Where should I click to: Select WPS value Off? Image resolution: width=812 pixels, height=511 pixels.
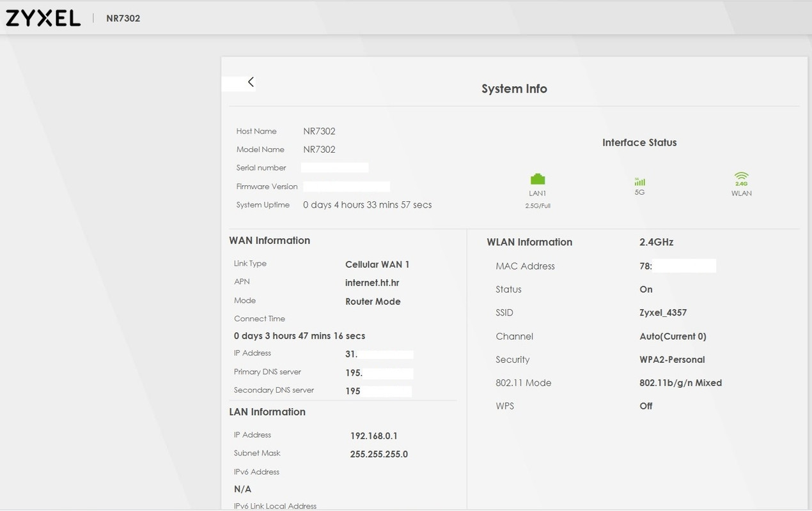(646, 406)
